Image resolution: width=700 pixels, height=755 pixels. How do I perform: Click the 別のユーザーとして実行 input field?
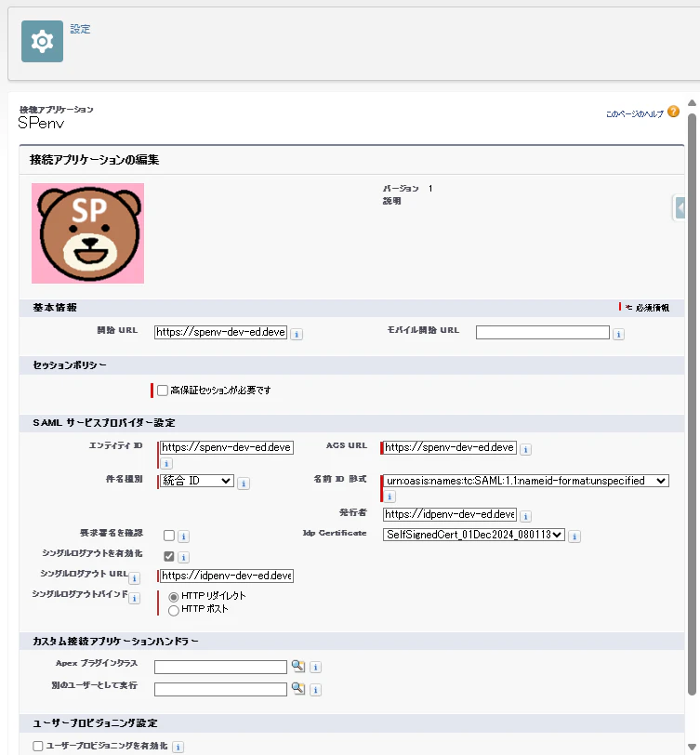pyautogui.click(x=220, y=689)
